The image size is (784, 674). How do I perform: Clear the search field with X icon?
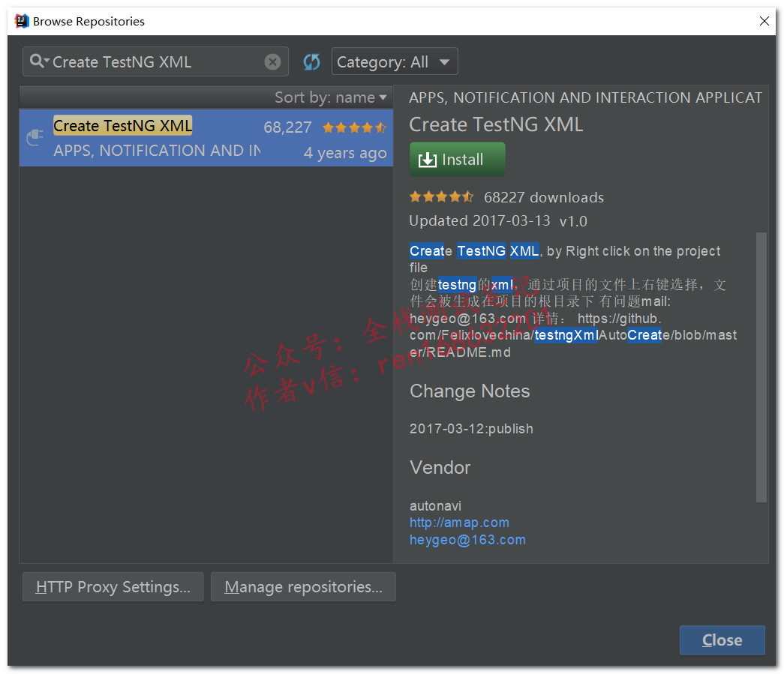coord(272,62)
